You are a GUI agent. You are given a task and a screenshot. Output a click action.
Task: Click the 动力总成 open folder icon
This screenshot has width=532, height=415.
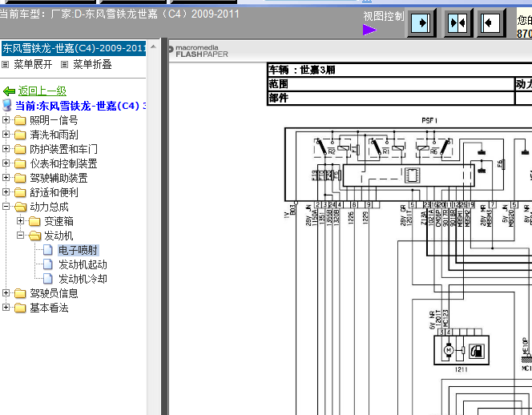pos(20,207)
